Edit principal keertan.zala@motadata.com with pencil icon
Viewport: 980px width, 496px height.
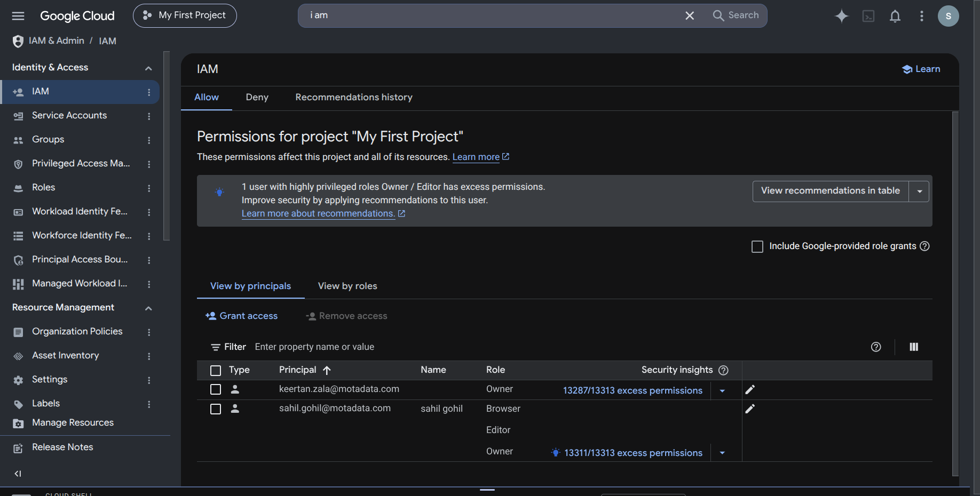pyautogui.click(x=750, y=390)
